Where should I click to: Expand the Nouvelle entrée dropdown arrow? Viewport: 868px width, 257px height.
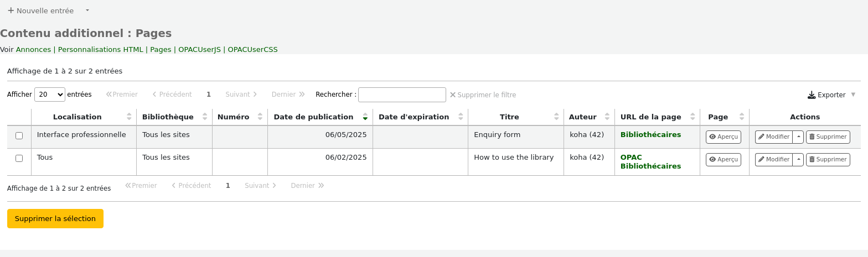(x=87, y=11)
